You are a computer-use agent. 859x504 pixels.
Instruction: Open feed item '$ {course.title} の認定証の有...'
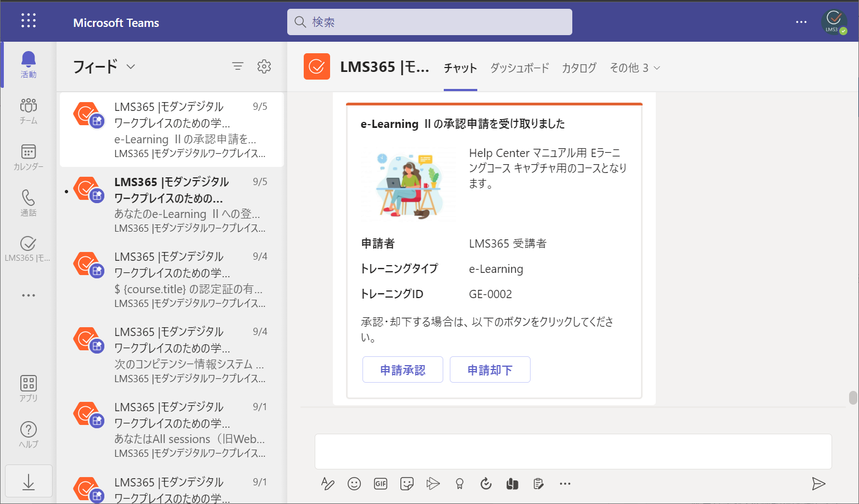point(172,279)
